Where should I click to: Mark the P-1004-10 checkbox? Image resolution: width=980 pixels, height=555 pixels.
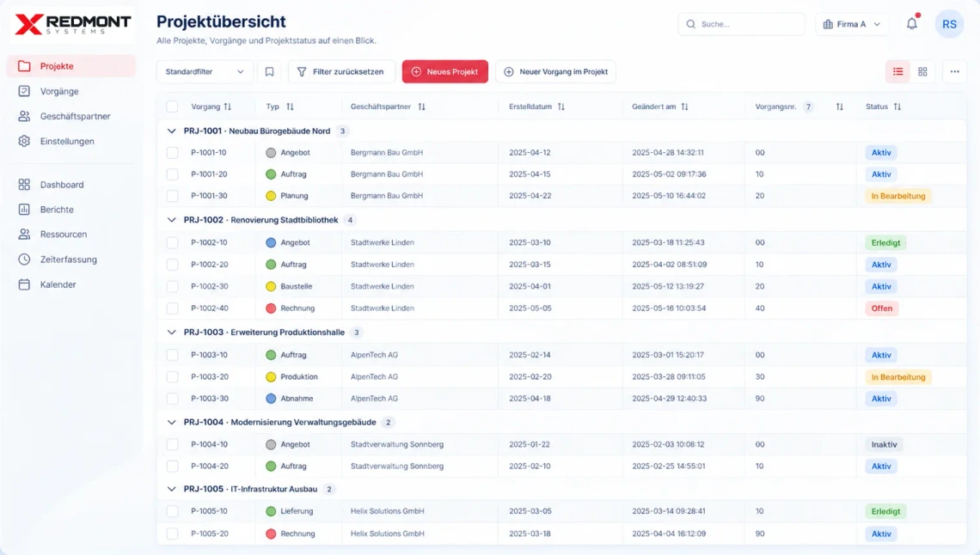pos(173,444)
